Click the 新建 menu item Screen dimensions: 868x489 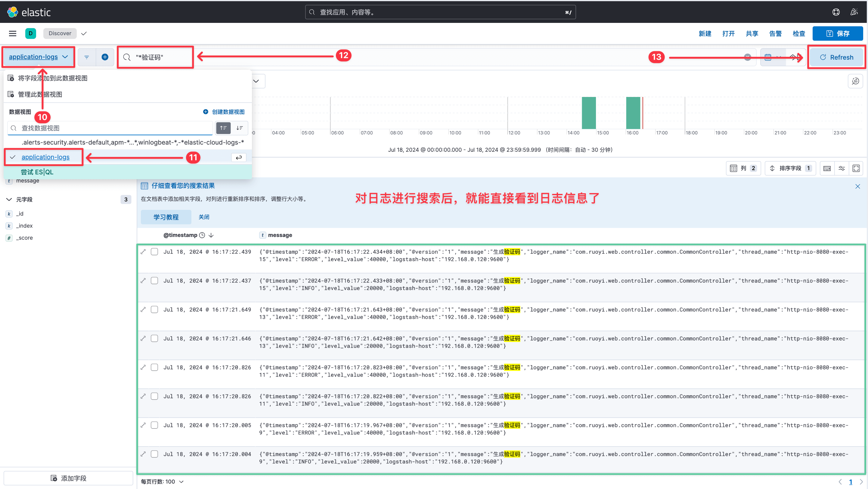tap(705, 33)
